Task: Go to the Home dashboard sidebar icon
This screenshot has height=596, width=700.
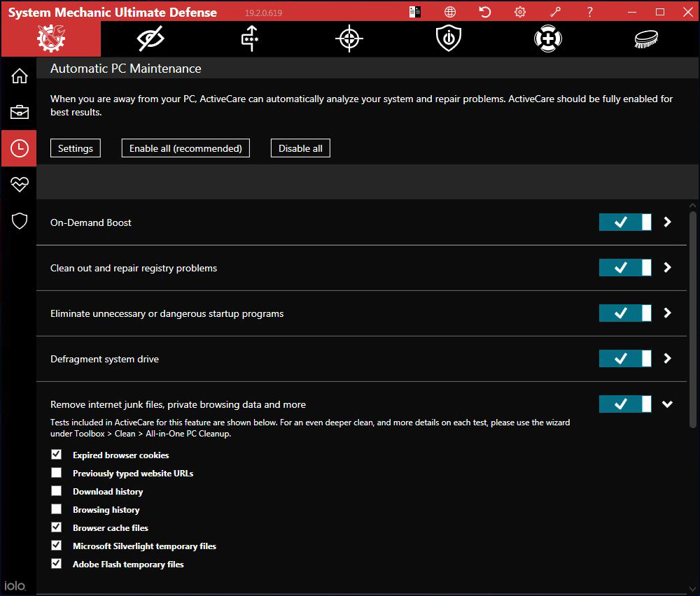Action: (19, 76)
